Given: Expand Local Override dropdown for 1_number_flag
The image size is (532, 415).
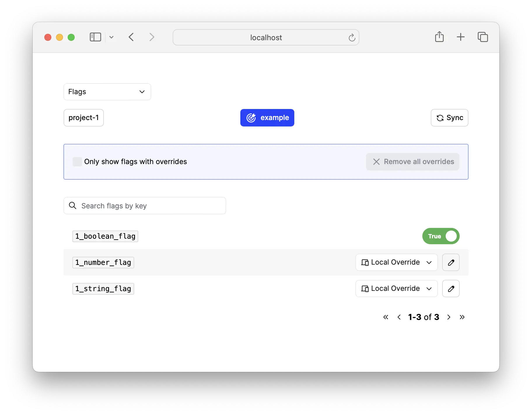Looking at the screenshot, I should coord(396,262).
